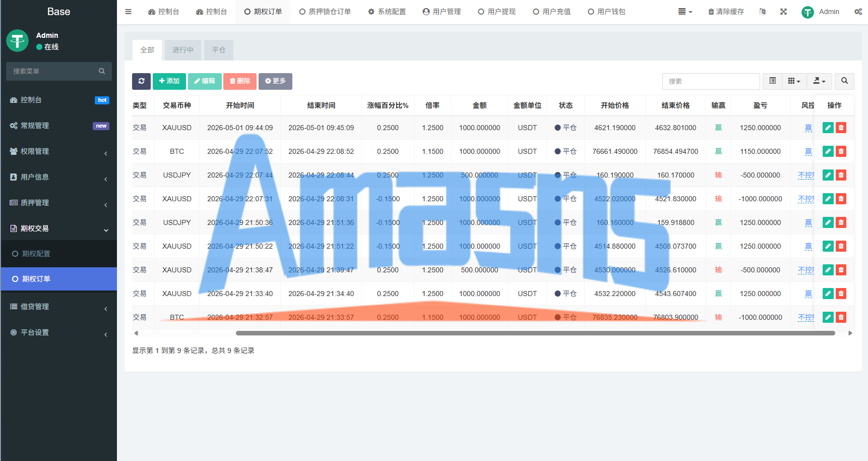The width and height of the screenshot is (868, 461).
Task: Click edit icon for 2026-05-01 09:44:09 row
Action: 828,128
